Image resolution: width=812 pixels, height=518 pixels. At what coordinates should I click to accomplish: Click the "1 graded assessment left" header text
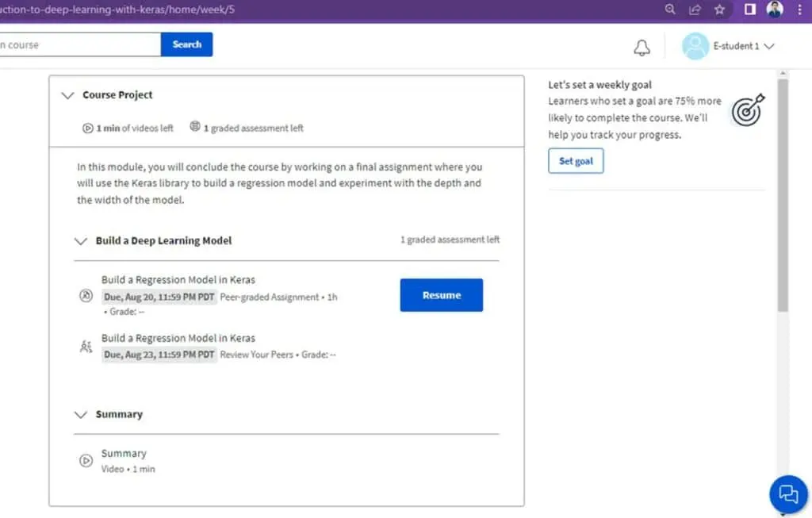(x=253, y=128)
